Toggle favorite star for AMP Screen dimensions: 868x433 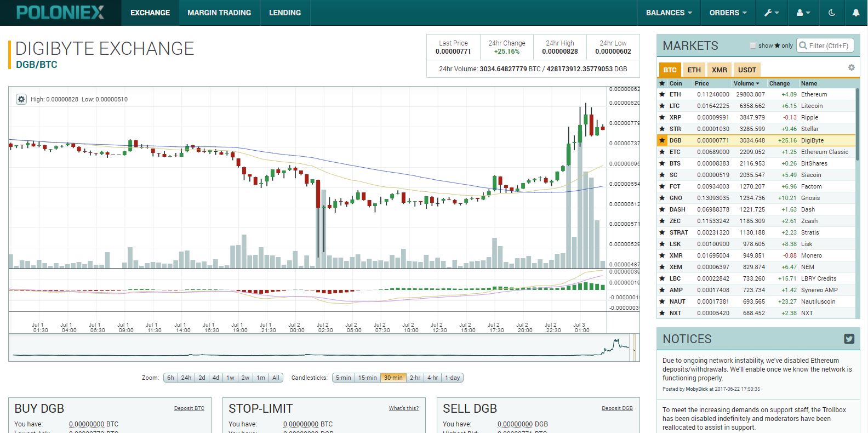662,290
